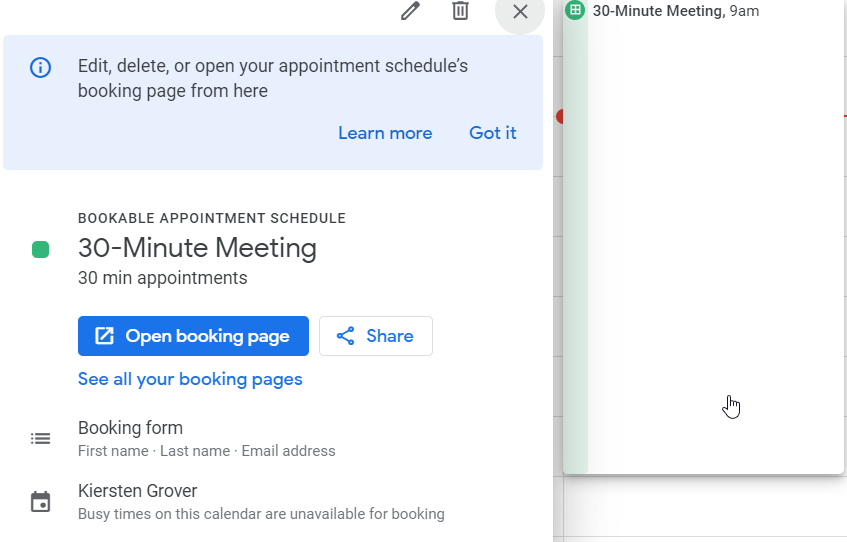Viewport: 847px width, 542px height.
Task: Dismiss the banner with Got it
Action: tap(492, 133)
